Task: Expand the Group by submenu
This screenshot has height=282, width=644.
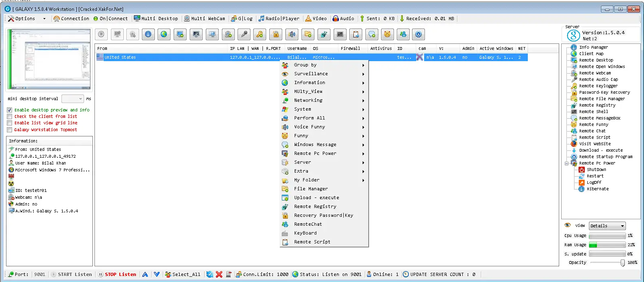Action: 324,65
